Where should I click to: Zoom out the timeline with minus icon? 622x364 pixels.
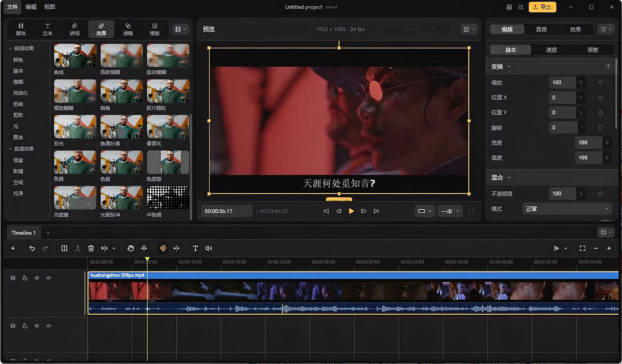(x=596, y=248)
